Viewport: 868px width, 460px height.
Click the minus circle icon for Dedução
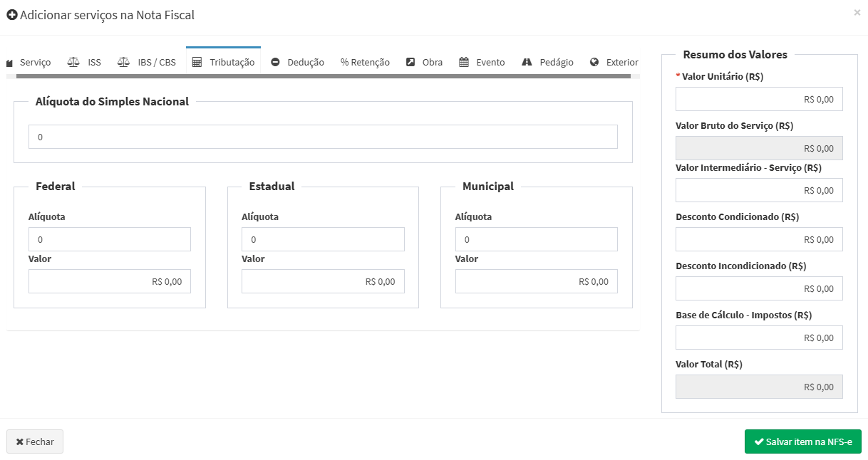click(x=275, y=62)
